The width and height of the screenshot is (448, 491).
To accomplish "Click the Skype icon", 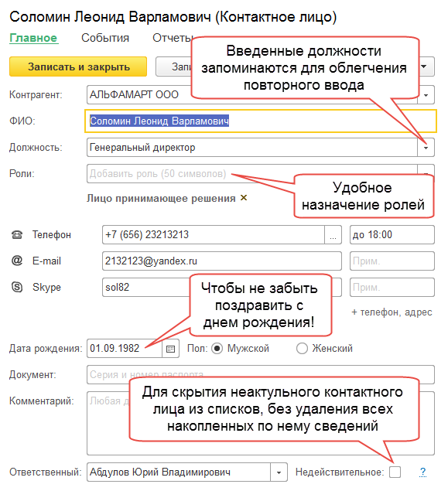I will tap(17, 287).
